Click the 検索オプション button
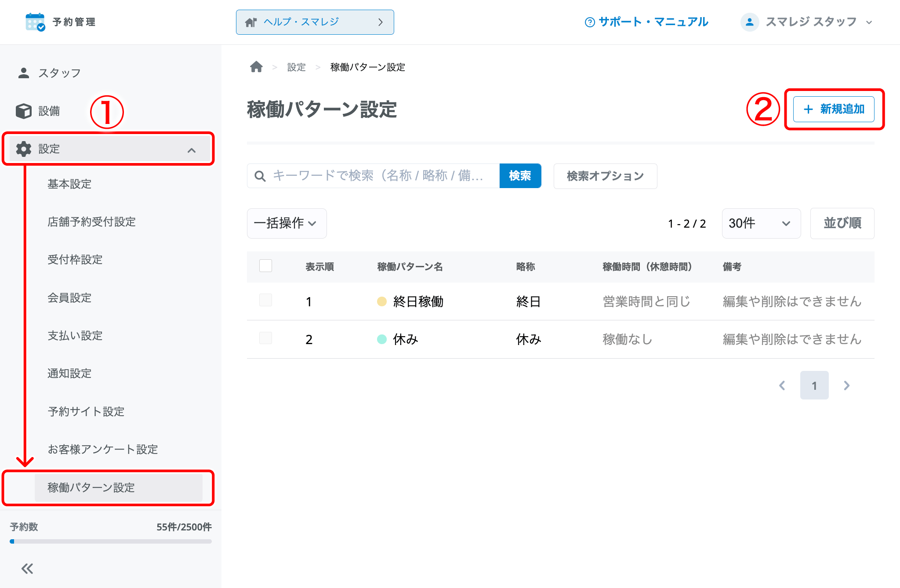This screenshot has width=900, height=588. [x=605, y=176]
